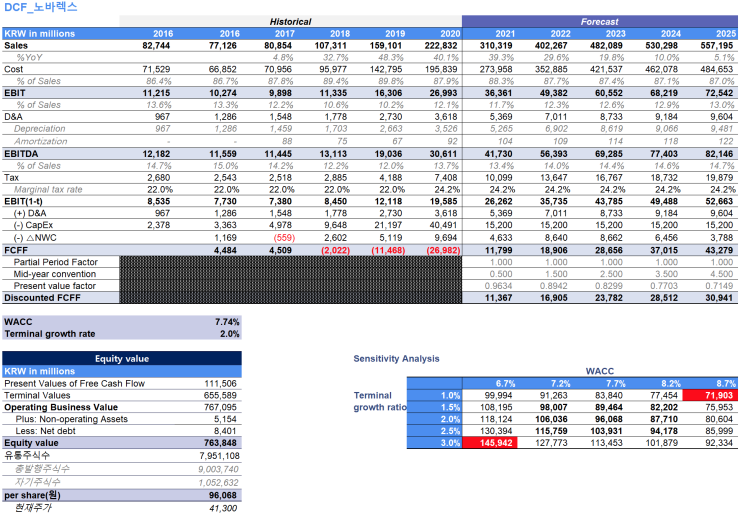Select the Sensitivity Analysis heading
Viewport: 743px width, 516px height.
(x=396, y=359)
